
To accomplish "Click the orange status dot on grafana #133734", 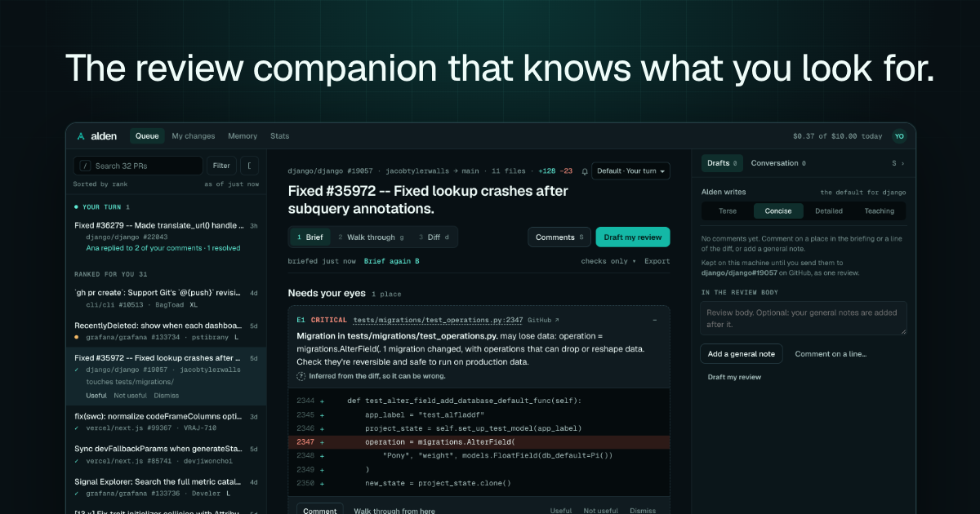I will pos(77,336).
